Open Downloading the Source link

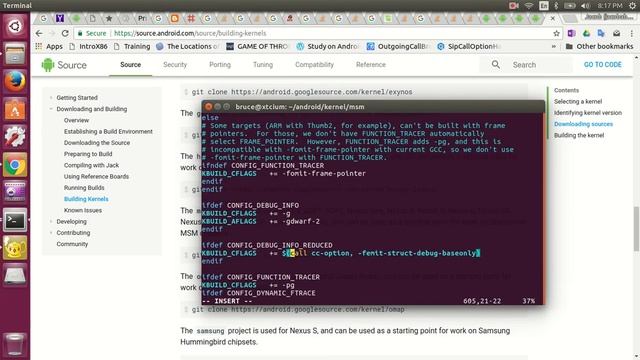pyautogui.click(x=97, y=143)
